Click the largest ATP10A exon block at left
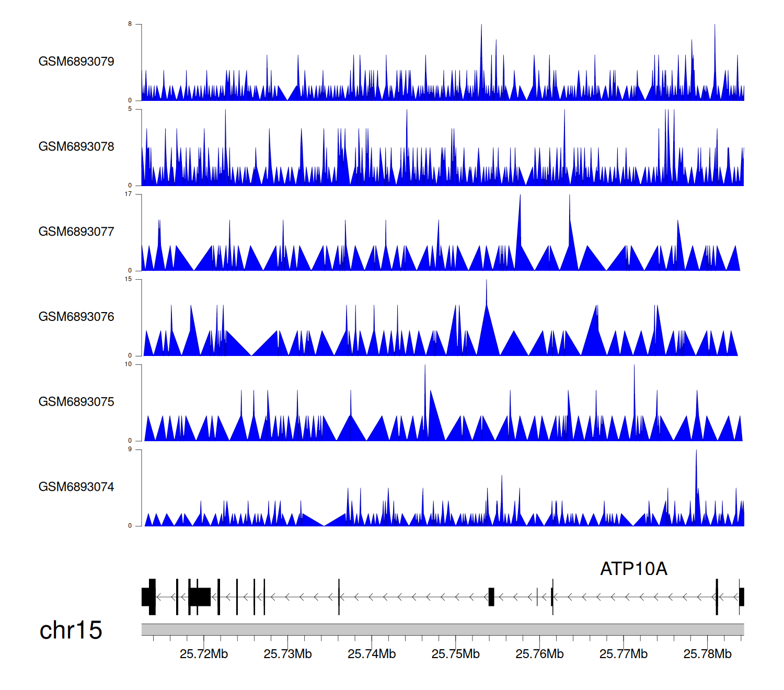Image resolution: width=784 pixels, height=690 pixels. coord(200,597)
